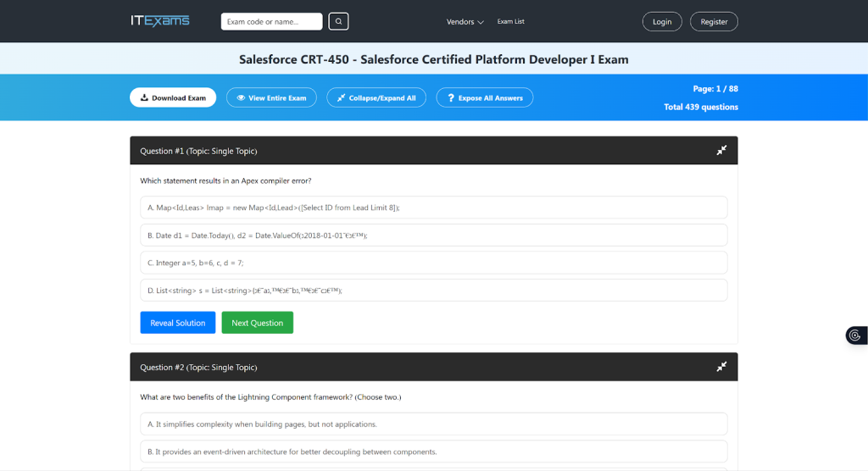
Task: Click the Reveal Solution button
Action: 178,323
